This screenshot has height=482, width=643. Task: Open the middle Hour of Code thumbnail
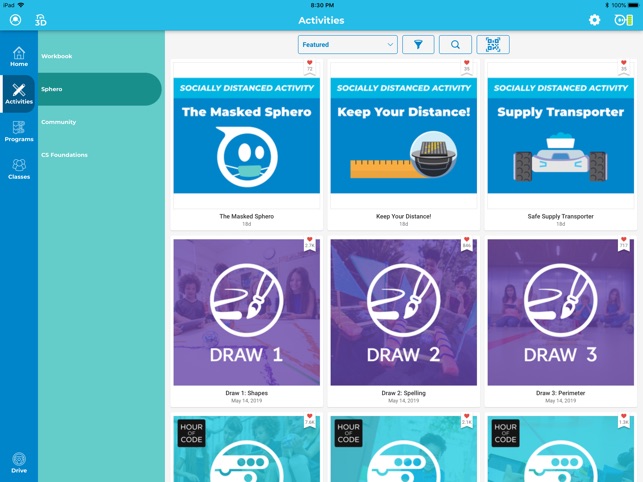click(x=404, y=449)
